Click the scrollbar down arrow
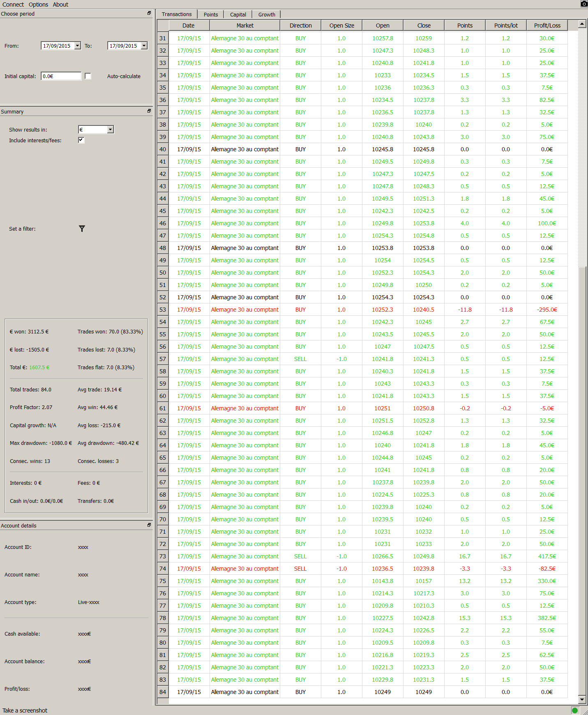588x715 pixels. (x=582, y=699)
